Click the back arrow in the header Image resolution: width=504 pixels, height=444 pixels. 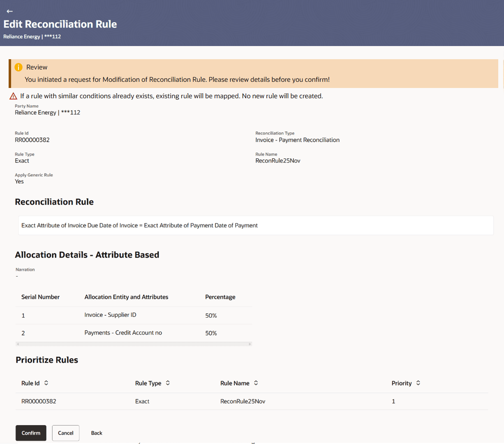click(x=9, y=11)
